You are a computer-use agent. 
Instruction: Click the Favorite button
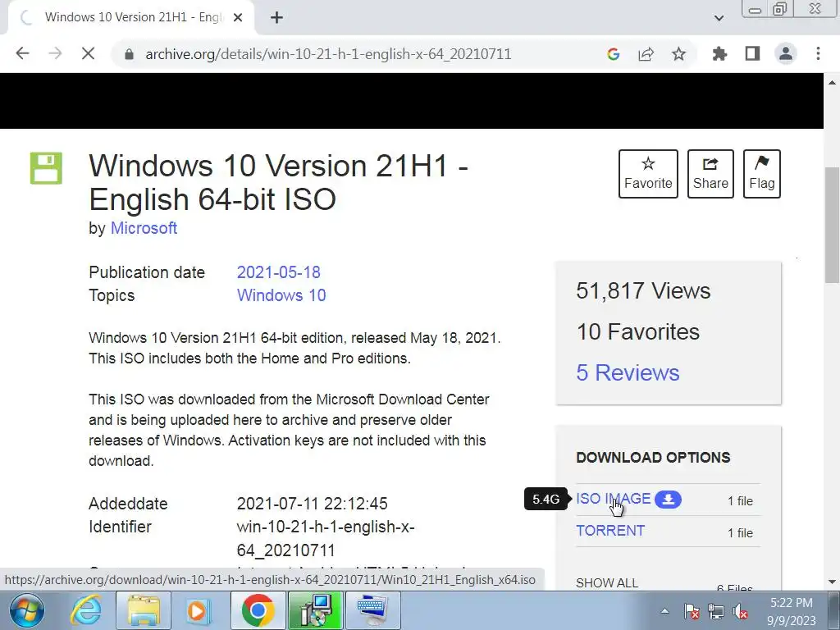click(648, 174)
